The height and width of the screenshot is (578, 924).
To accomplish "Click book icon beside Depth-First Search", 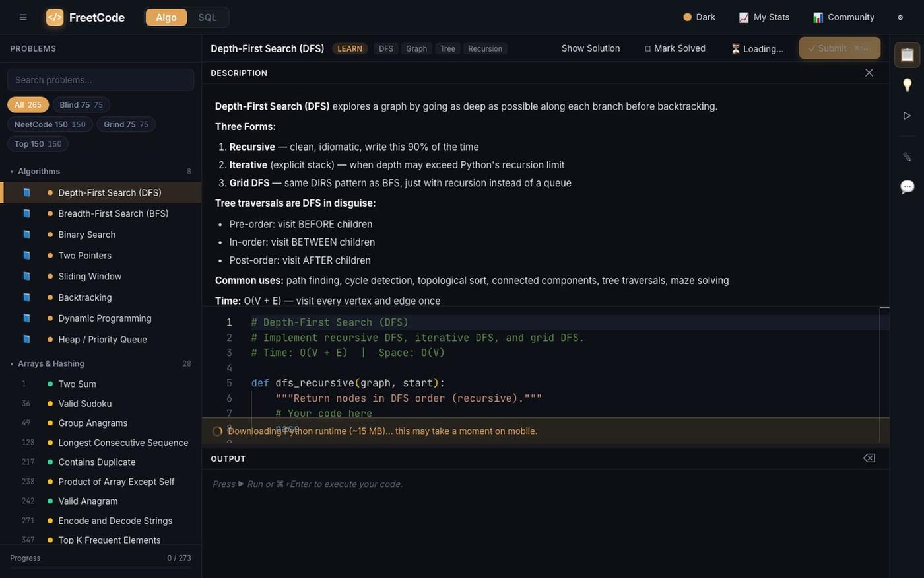I will click(26, 192).
